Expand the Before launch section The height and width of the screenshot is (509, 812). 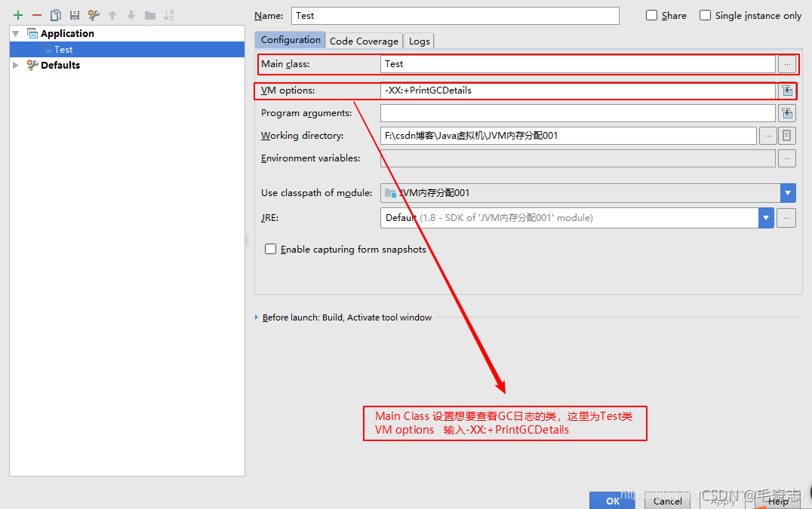[x=257, y=317]
